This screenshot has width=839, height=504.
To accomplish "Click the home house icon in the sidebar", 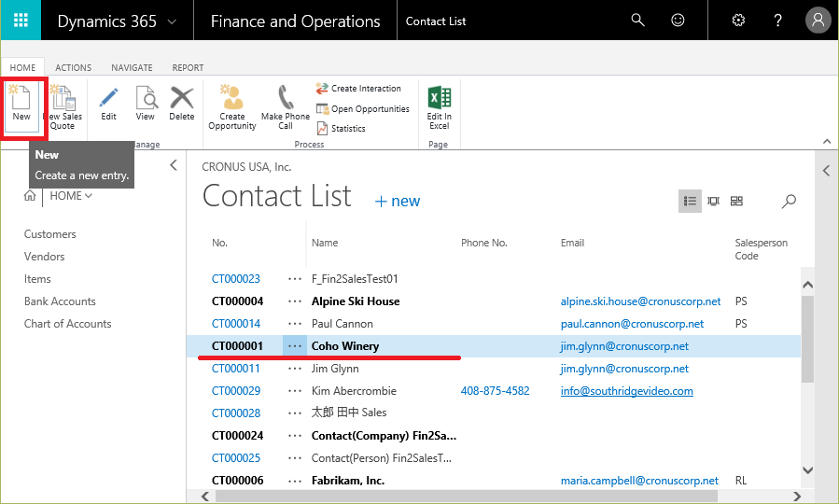I will pyautogui.click(x=30, y=196).
